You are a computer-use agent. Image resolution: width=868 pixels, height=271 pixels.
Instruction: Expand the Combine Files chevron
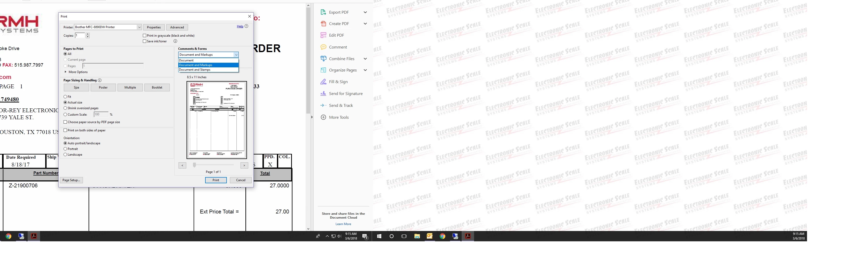[x=365, y=58]
